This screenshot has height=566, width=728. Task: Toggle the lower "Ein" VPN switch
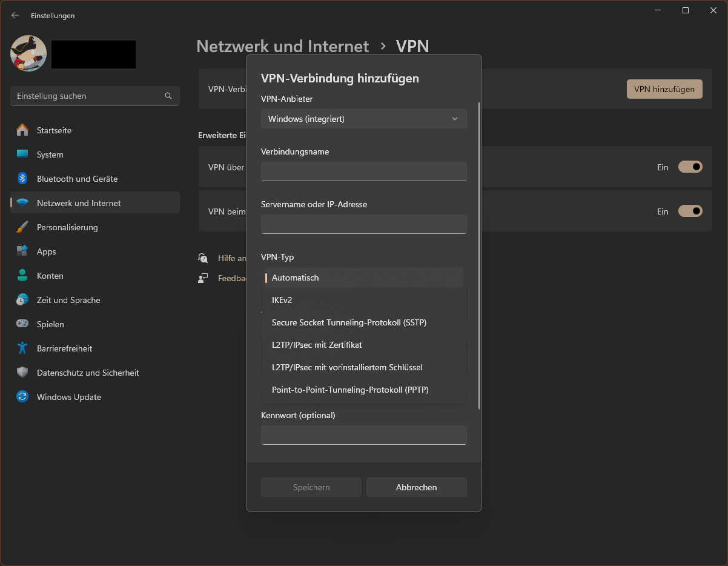pyautogui.click(x=690, y=211)
